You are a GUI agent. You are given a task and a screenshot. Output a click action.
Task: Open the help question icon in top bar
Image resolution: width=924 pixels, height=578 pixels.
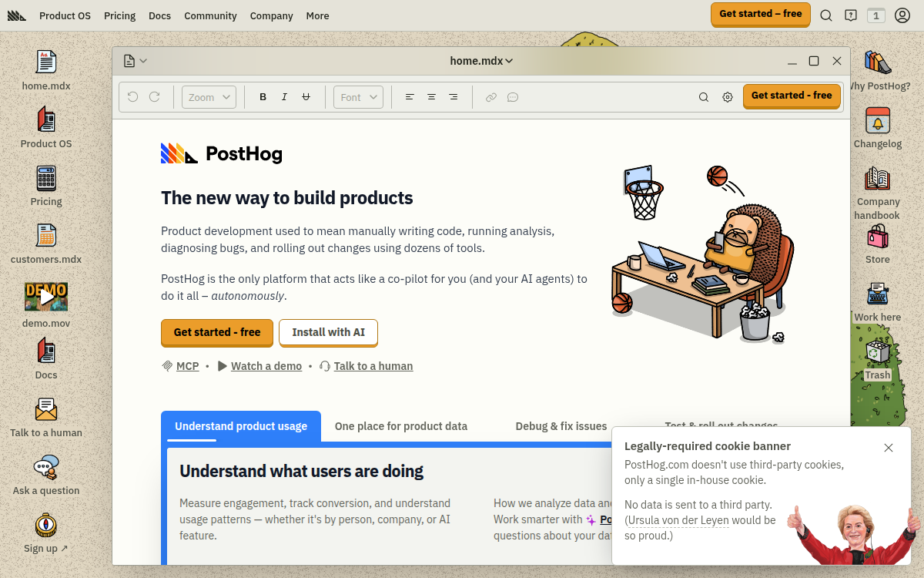click(851, 15)
